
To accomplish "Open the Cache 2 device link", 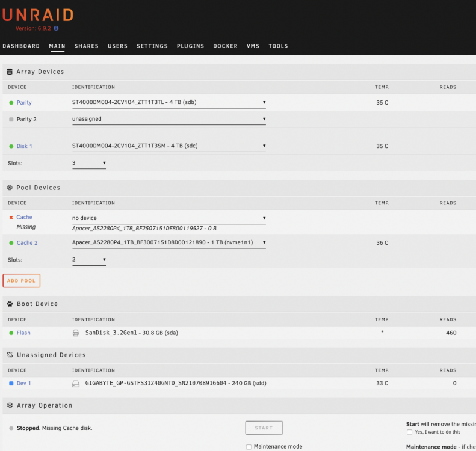I will pyautogui.click(x=27, y=242).
